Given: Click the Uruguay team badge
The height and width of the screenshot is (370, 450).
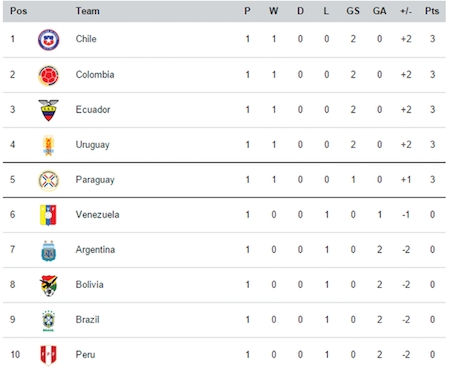Looking at the screenshot, I should 49,145.
